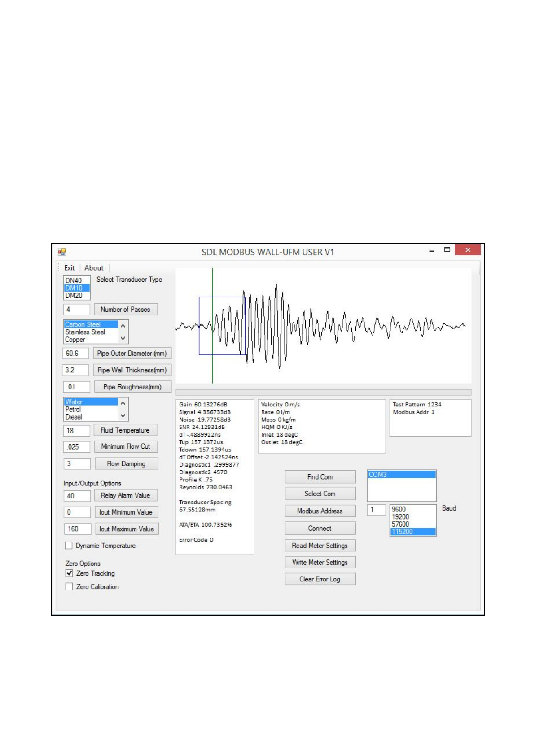Click the progress bar below the waveform
The width and height of the screenshot is (535, 756).
(323, 392)
